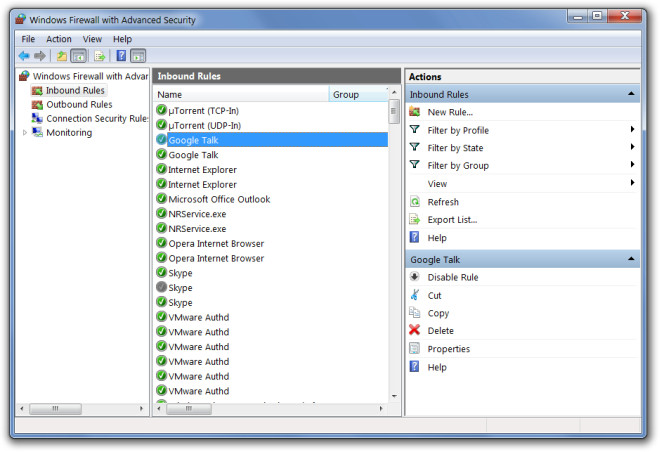This screenshot has height=452, width=660.
Task: Open the View menu in menu bar
Action: click(x=92, y=39)
